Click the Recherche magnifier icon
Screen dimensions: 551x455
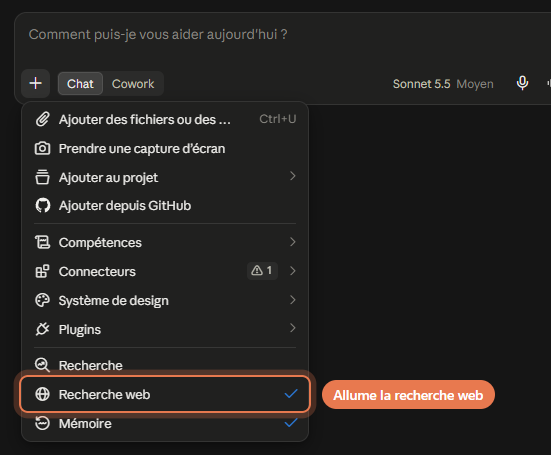[43, 365]
